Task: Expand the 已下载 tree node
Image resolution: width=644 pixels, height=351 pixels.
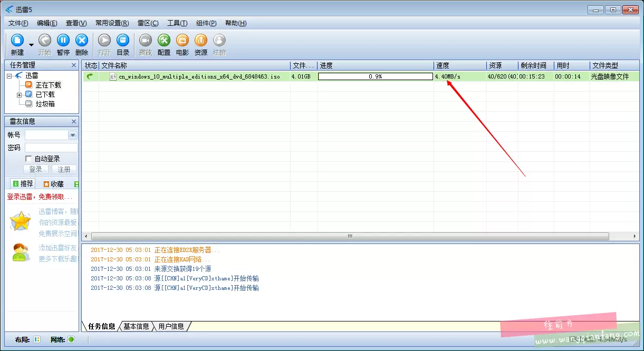Action: click(19, 95)
